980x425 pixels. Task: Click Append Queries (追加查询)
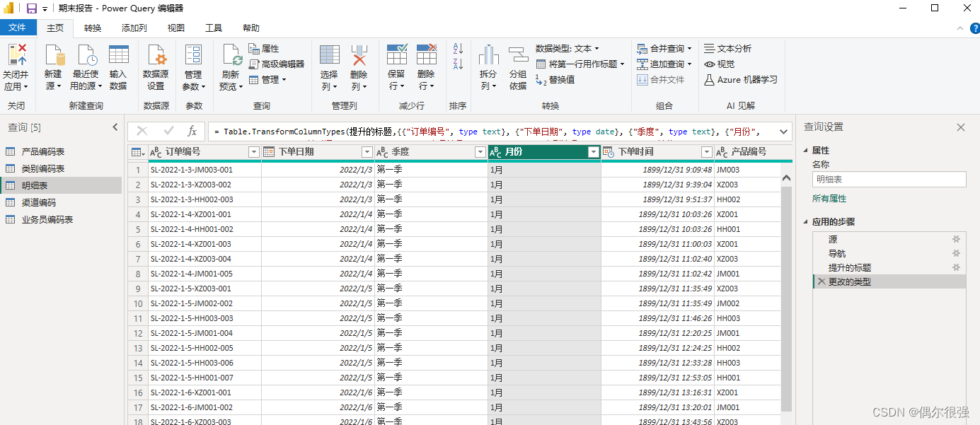coord(664,64)
